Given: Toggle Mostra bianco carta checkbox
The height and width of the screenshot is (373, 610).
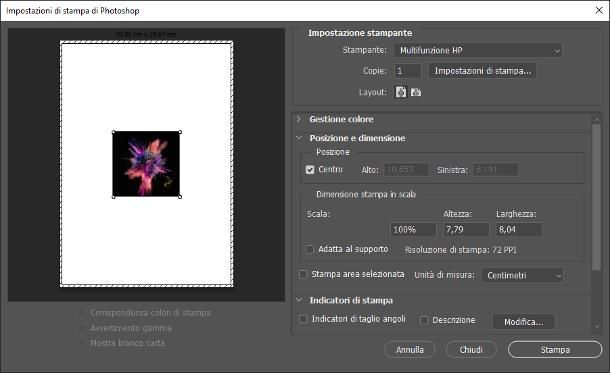Looking at the screenshot, I should [x=82, y=343].
